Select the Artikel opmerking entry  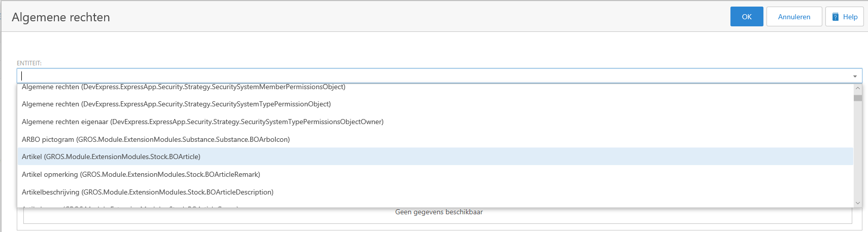pos(141,175)
